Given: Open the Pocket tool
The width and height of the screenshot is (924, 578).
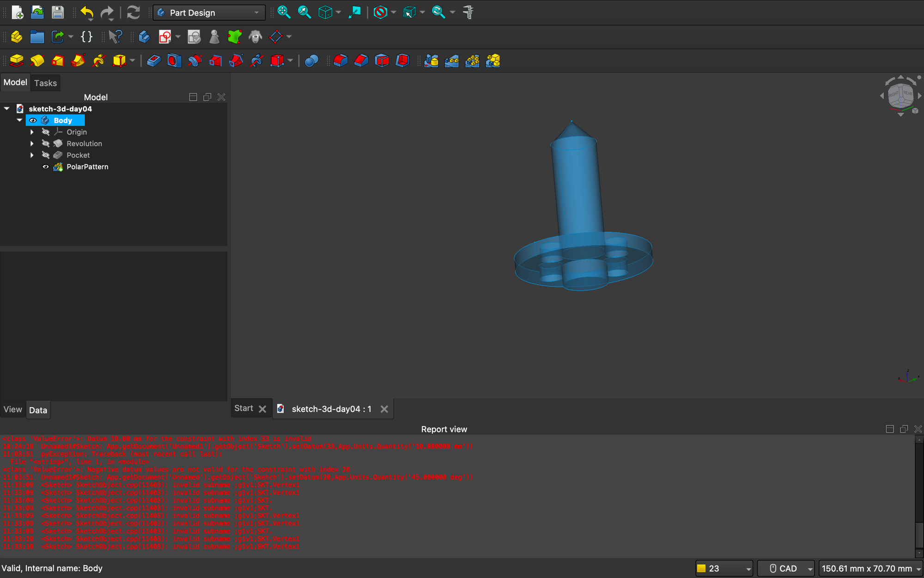Looking at the screenshot, I should click(154, 60).
